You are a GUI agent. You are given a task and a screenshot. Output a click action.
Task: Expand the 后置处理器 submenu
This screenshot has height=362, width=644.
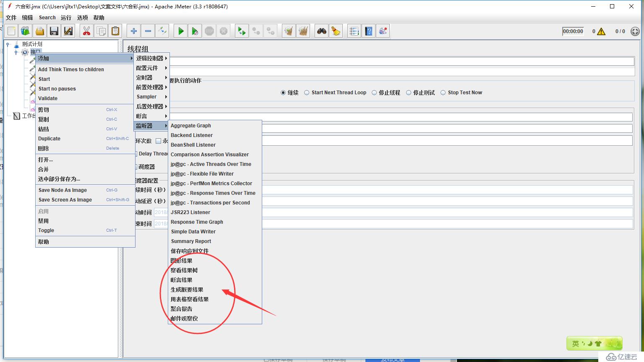pyautogui.click(x=151, y=106)
